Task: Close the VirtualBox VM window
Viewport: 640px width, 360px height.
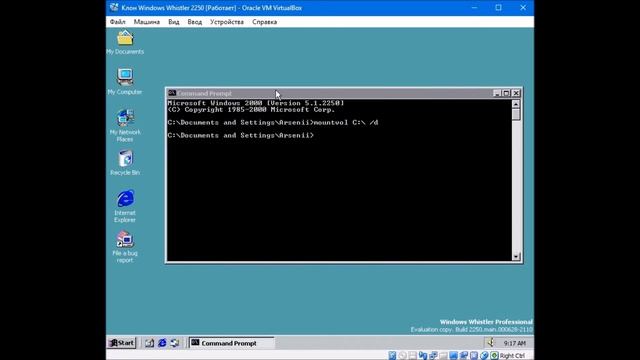Action: pos(523,7)
